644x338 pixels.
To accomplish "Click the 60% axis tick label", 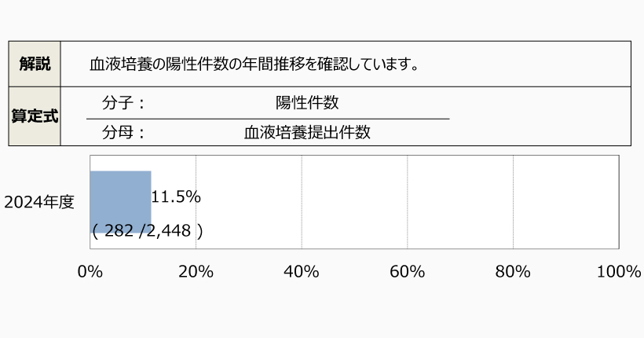I will click(407, 272).
